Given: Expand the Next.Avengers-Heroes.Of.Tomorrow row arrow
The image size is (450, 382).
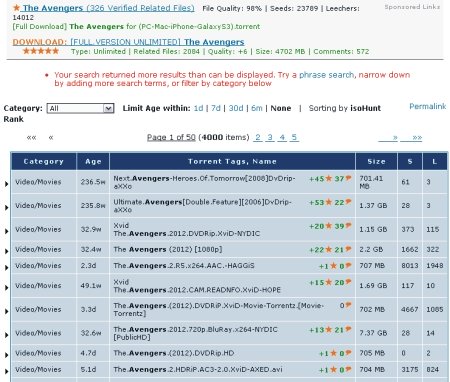Looking at the screenshot, I should 6,184.
